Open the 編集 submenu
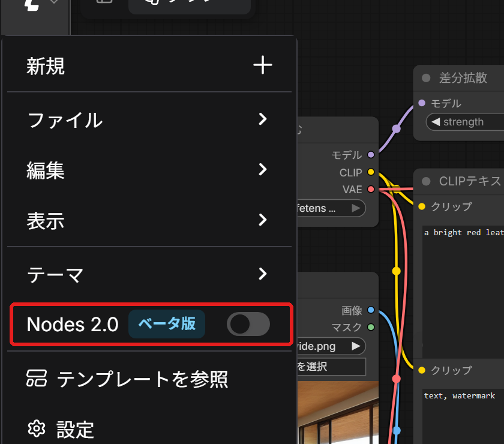The height and width of the screenshot is (444, 504). click(149, 170)
